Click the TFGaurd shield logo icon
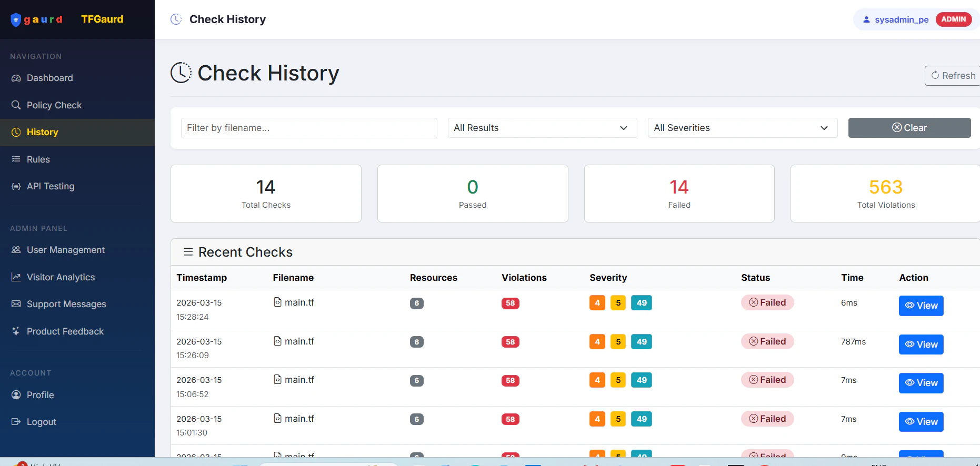Image resolution: width=980 pixels, height=466 pixels. pyautogui.click(x=16, y=20)
